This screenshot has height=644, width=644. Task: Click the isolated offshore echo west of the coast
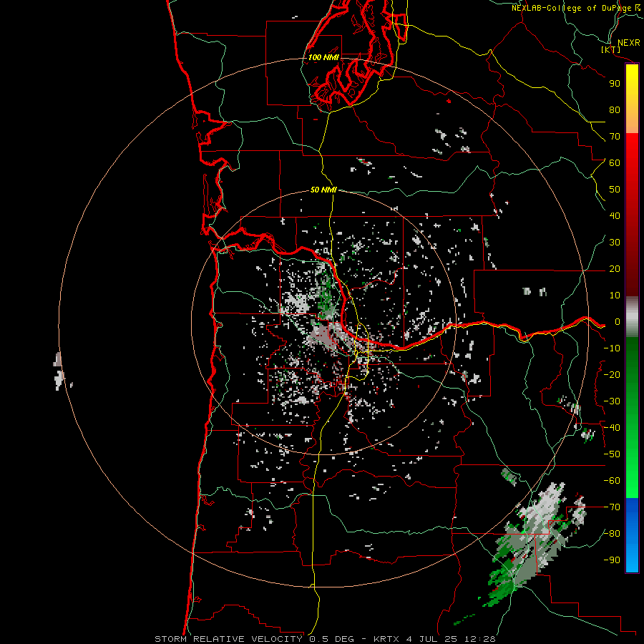tap(60, 371)
